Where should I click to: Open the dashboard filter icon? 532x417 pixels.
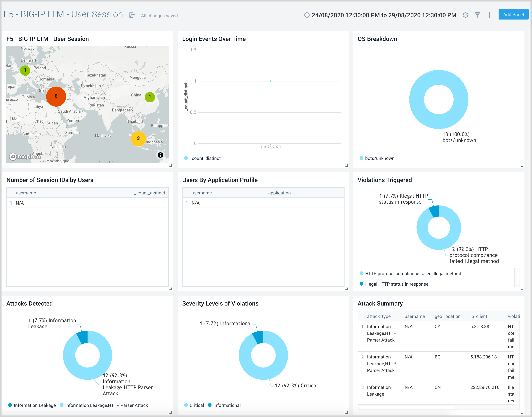point(478,15)
